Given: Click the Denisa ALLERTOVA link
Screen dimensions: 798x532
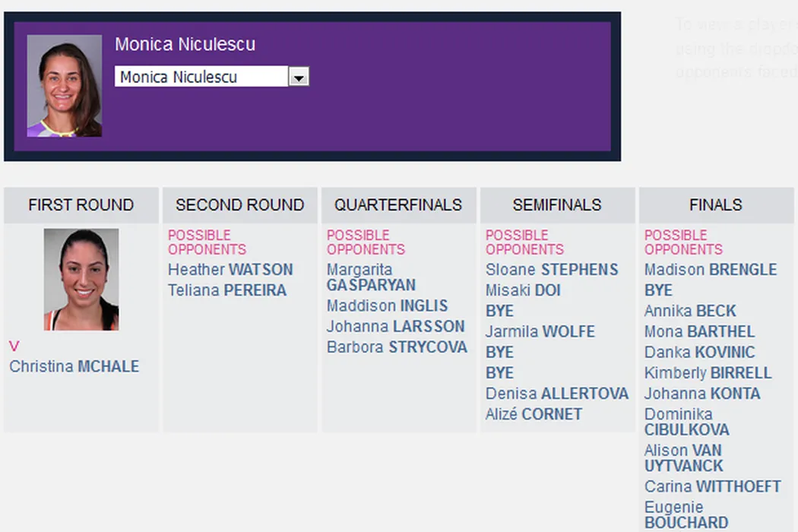Looking at the screenshot, I should tap(556, 394).
